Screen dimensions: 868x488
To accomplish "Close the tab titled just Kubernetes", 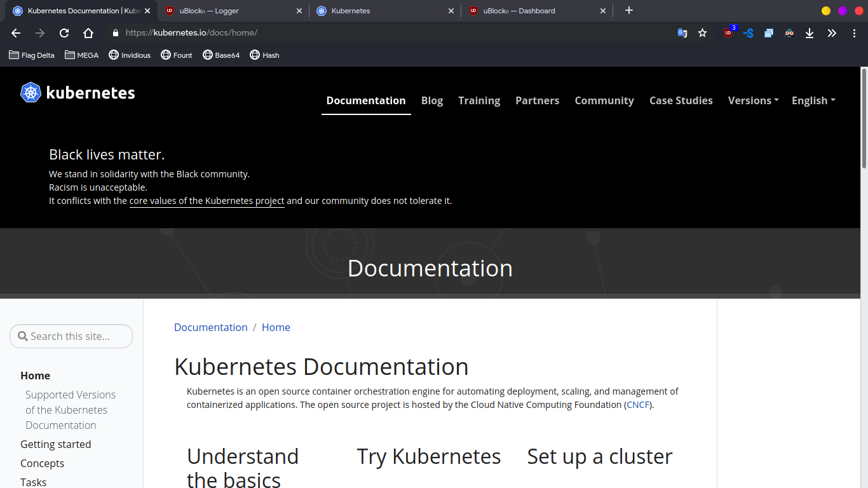I will click(x=451, y=11).
